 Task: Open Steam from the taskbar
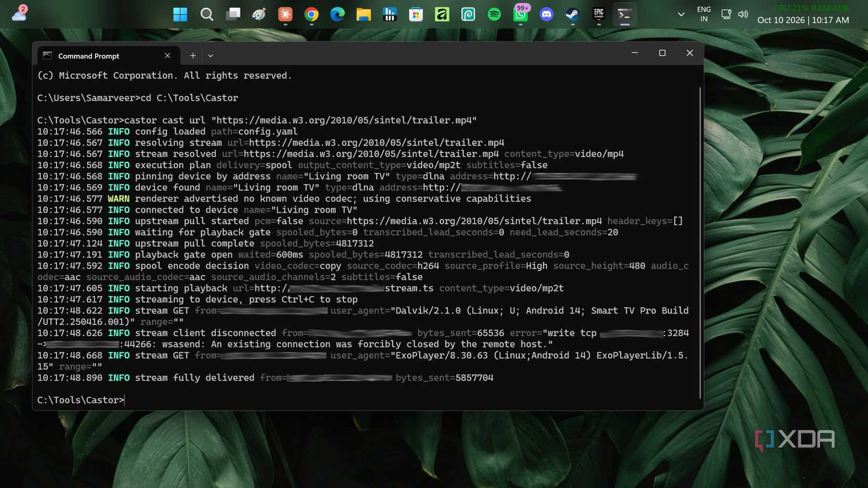572,15
